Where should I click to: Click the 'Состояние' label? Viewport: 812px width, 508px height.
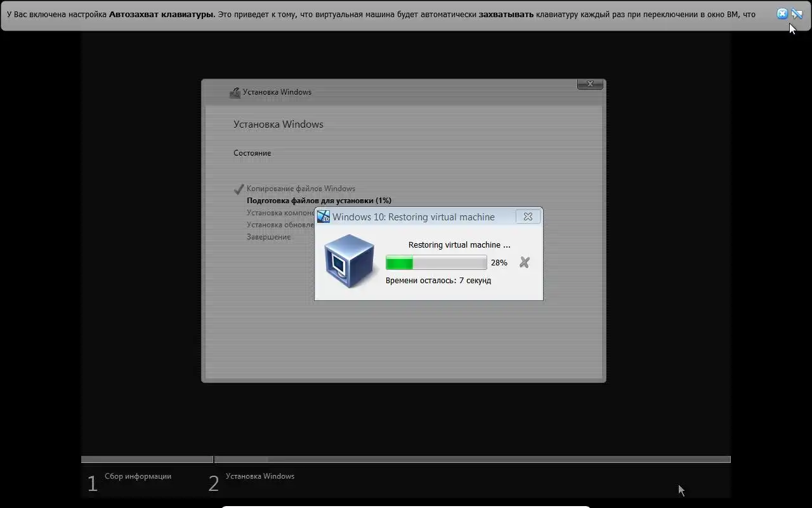pos(252,153)
